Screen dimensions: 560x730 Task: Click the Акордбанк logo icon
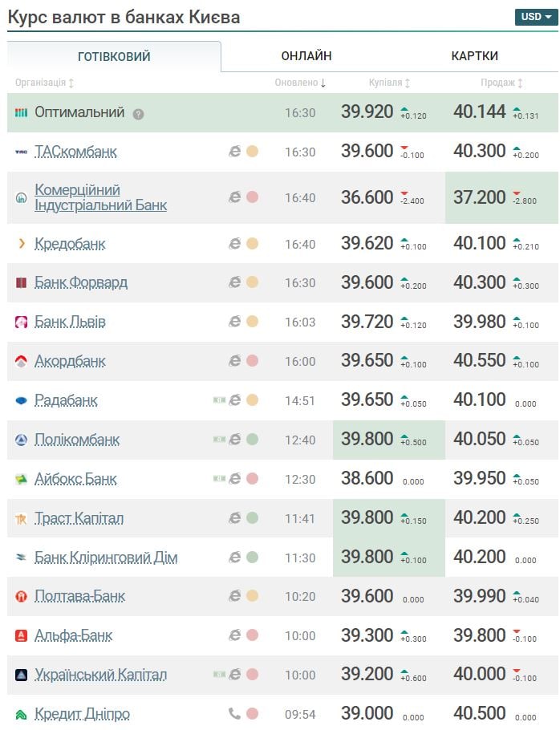click(x=22, y=362)
